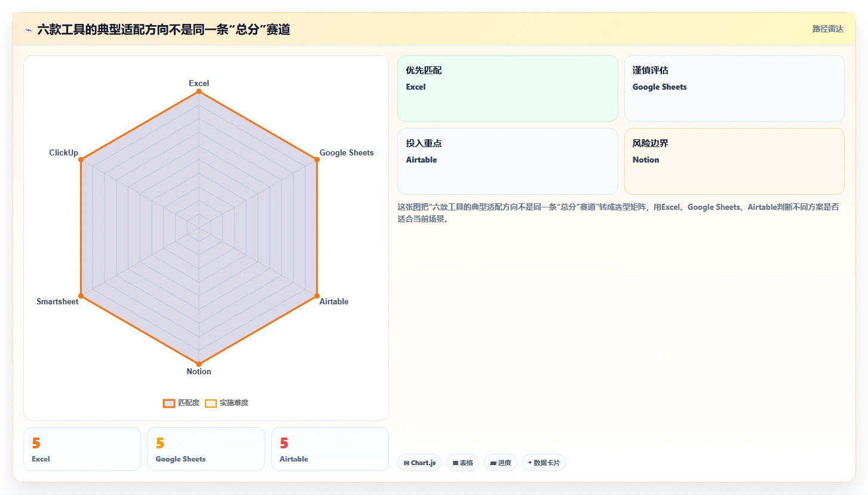
Task: Click the Excel score stat card
Action: (82, 449)
